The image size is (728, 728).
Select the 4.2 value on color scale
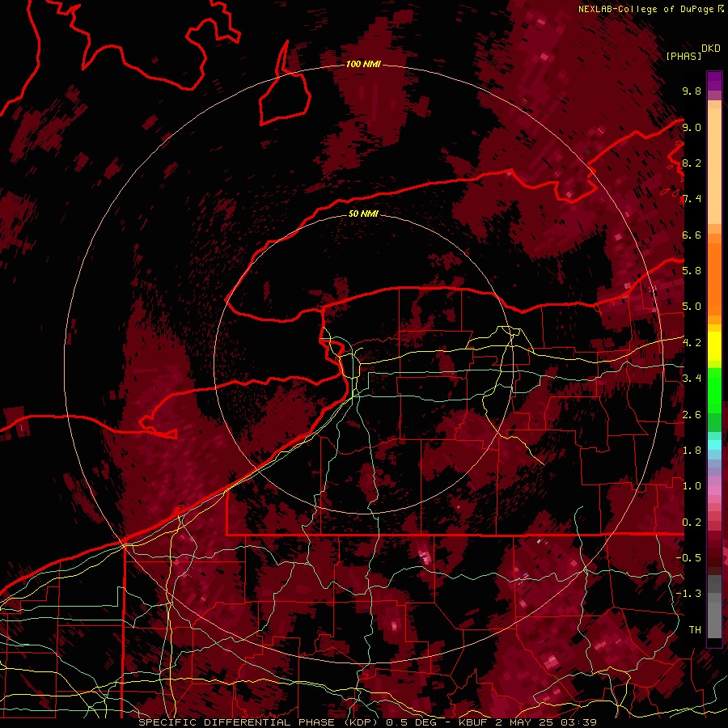[692, 343]
